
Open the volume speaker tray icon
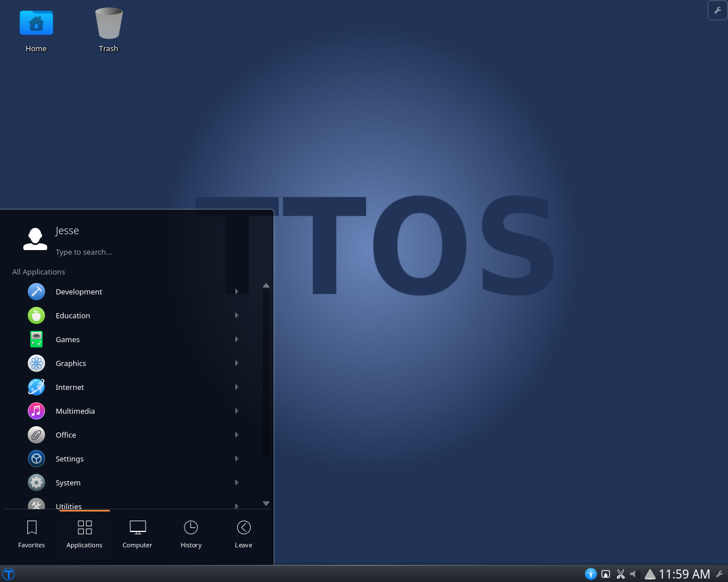pyautogui.click(x=635, y=574)
